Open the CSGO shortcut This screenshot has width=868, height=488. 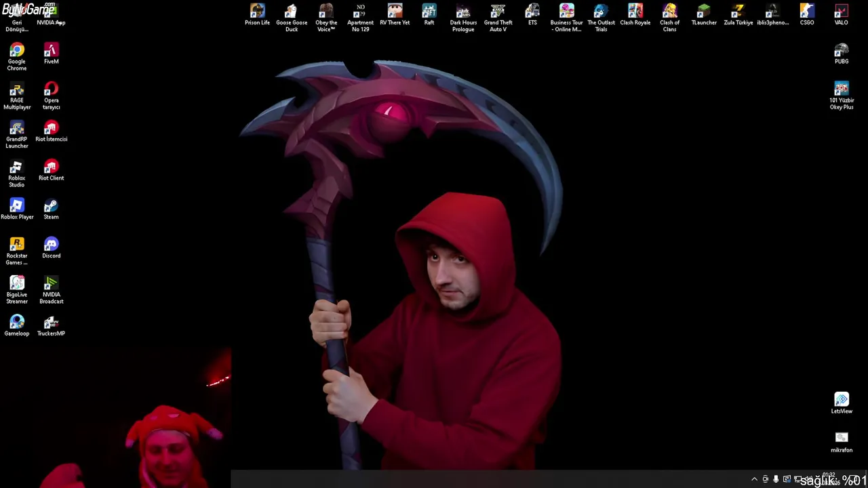pyautogui.click(x=807, y=15)
